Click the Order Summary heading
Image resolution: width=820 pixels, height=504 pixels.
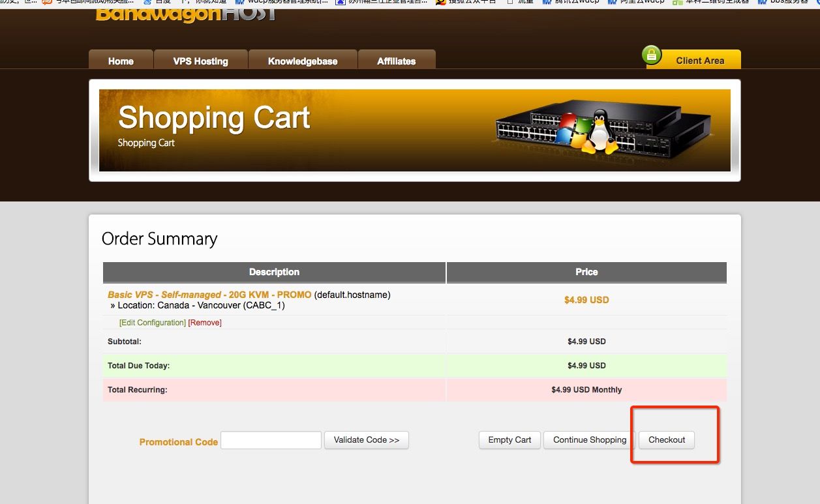(159, 239)
